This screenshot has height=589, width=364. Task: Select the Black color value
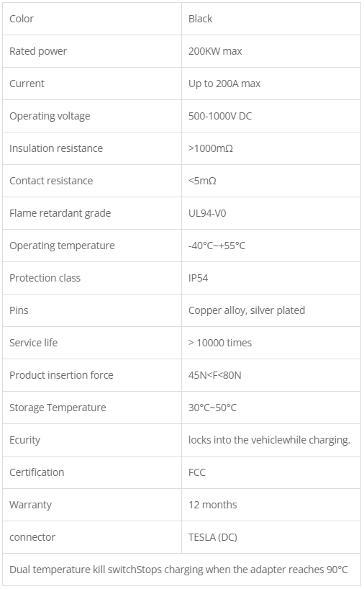(200, 19)
